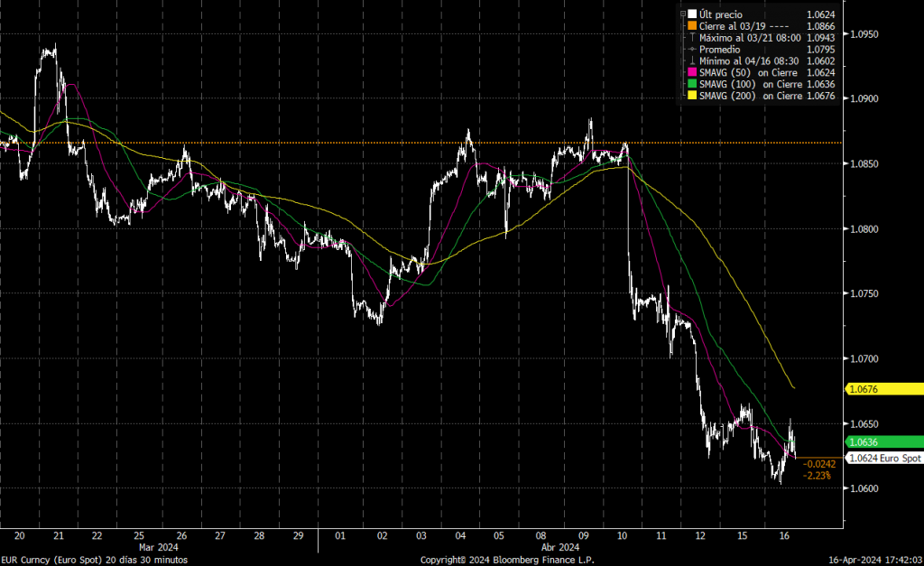
Task: Click the pink SMAVG (50) swatch
Action: click(691, 72)
